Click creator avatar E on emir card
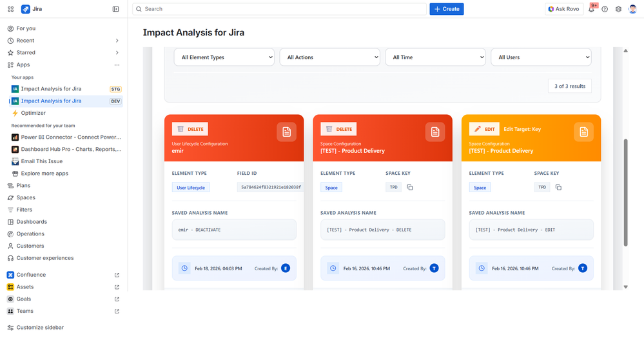Screen dimensions: 644x338 coord(286,268)
